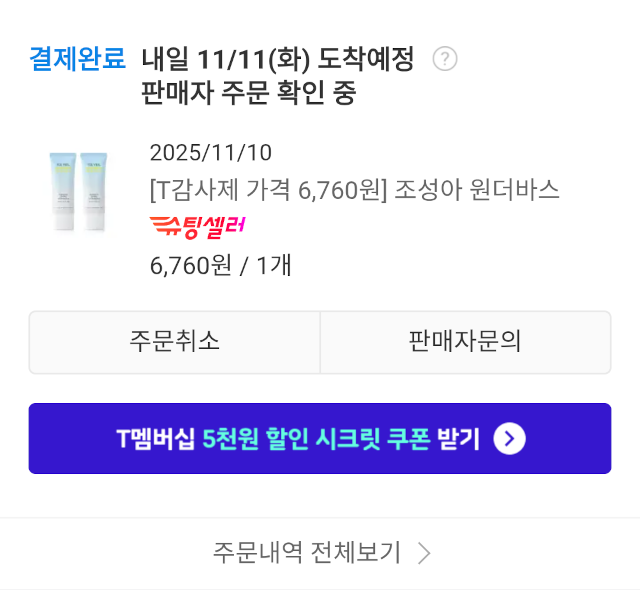This screenshot has width=640, height=590.
Task: Click chevron beside 주문내역 전체보기
Action: click(424, 553)
